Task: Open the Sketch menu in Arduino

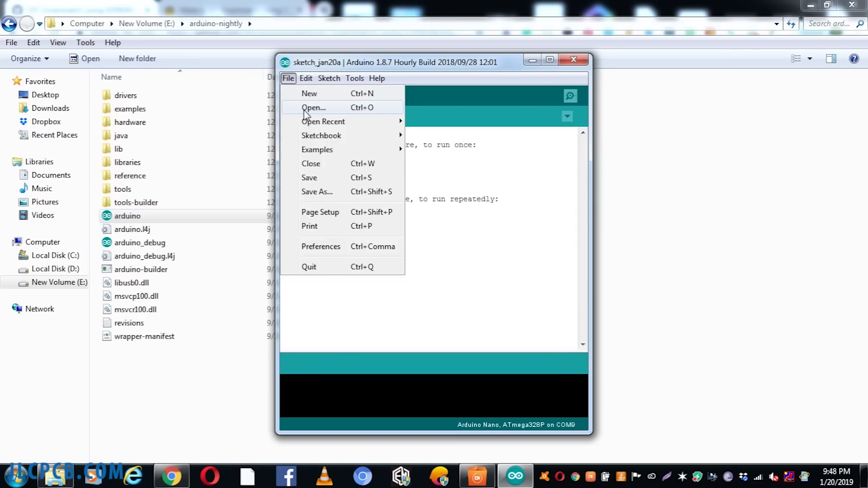Action: point(329,78)
